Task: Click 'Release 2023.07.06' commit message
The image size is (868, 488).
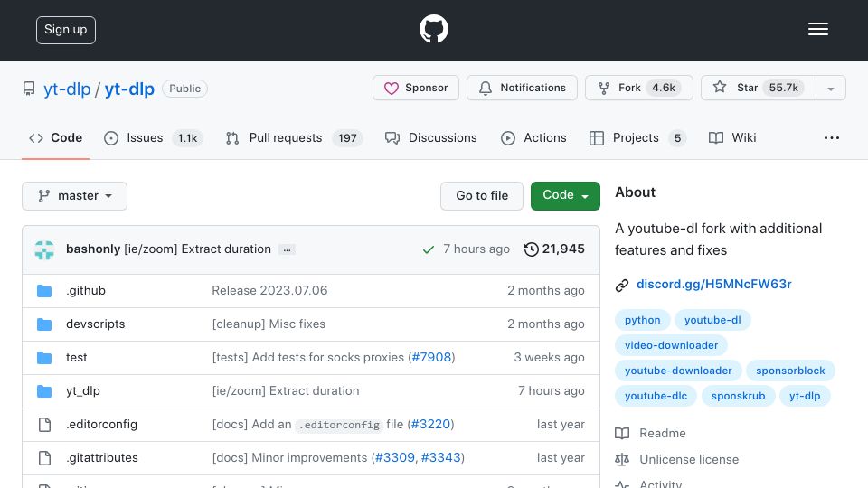Action: click(269, 290)
